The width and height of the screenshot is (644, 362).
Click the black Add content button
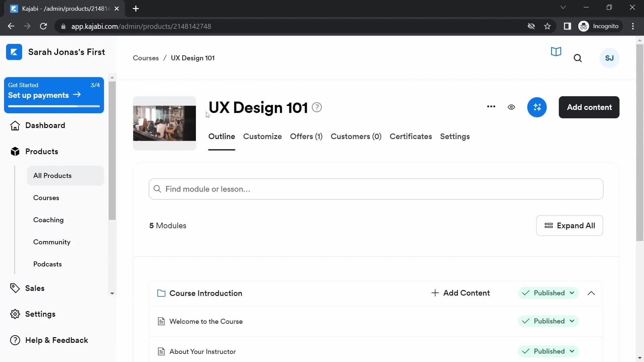589,107
